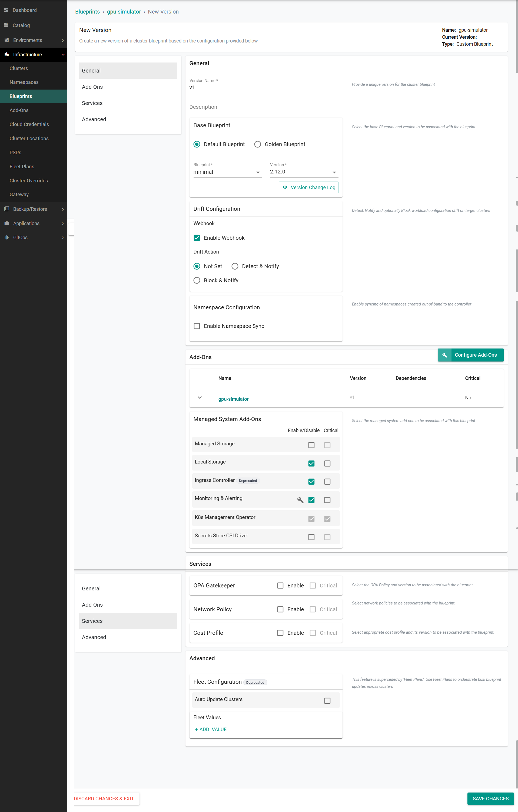Click the wrench icon beside Configure Add-Ons

tap(444, 355)
